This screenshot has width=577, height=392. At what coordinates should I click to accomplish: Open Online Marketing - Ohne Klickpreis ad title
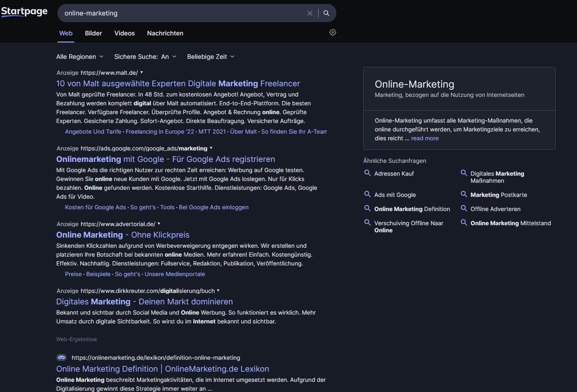coord(123,235)
